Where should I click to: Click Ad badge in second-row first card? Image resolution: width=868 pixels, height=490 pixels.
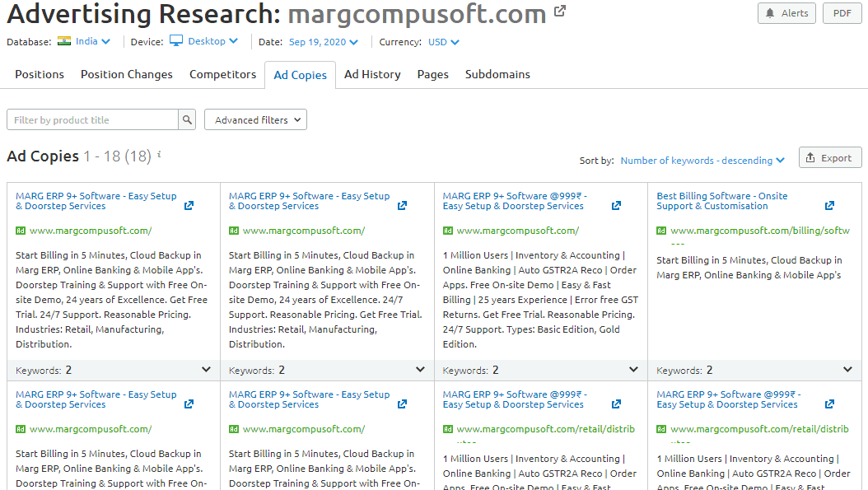[x=21, y=429]
